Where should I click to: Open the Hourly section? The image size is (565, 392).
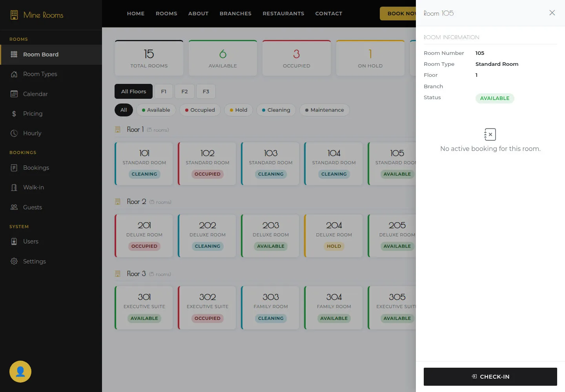[51, 133]
